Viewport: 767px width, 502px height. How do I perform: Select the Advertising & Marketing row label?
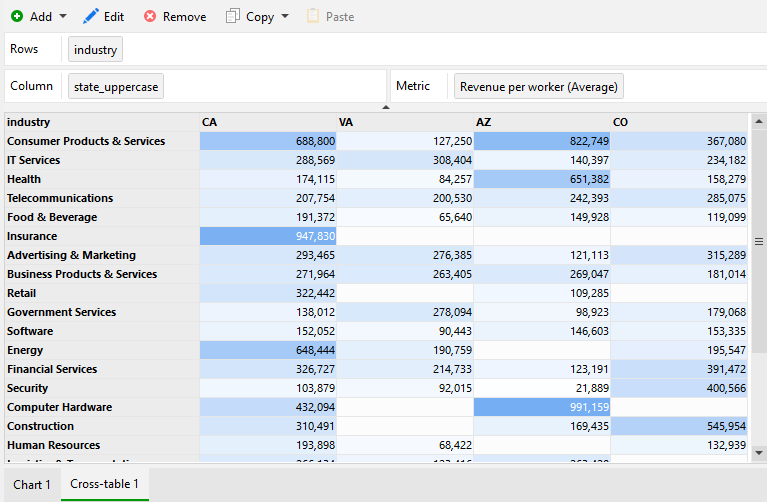(x=102, y=255)
